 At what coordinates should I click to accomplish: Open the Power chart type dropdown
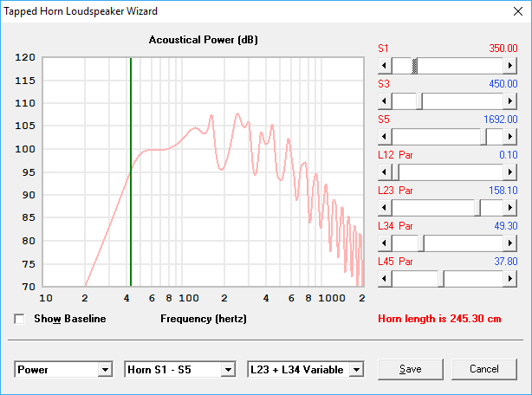tap(105, 369)
